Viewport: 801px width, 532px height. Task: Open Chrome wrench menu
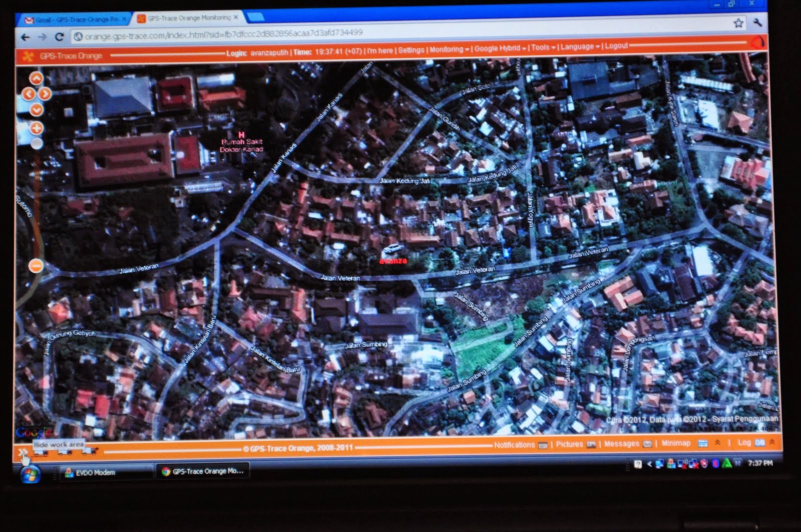click(757, 23)
